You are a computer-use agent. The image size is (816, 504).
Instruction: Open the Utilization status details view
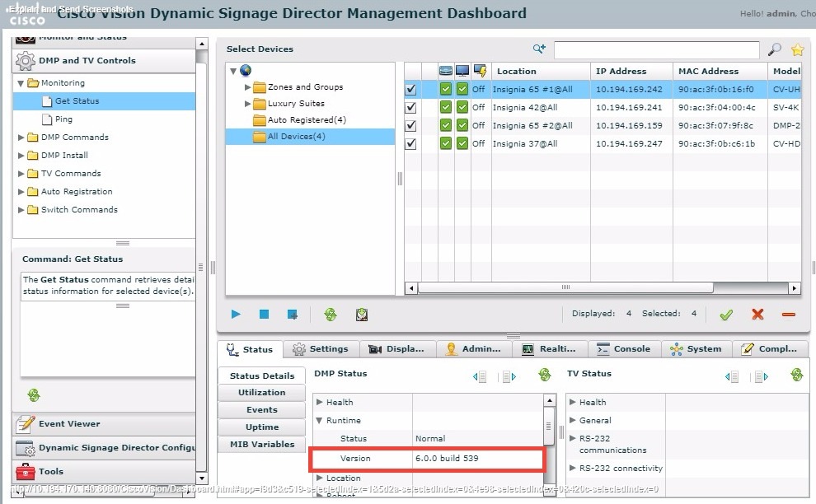click(x=261, y=393)
